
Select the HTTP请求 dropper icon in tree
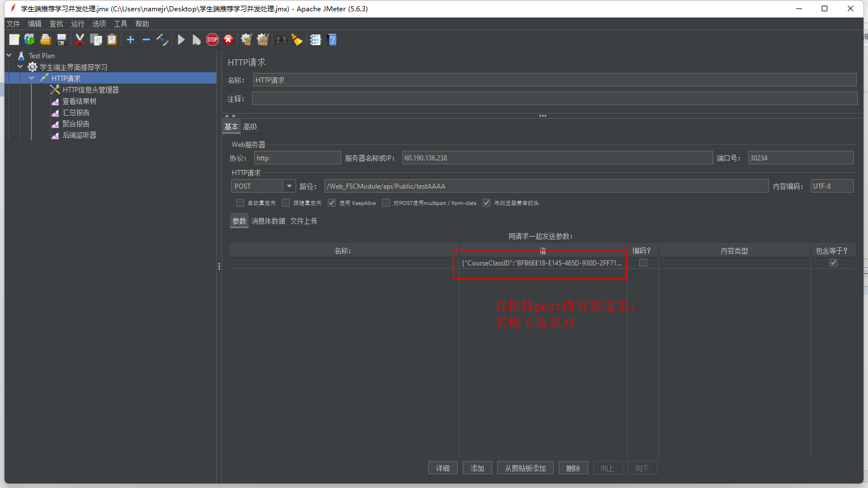(x=44, y=78)
